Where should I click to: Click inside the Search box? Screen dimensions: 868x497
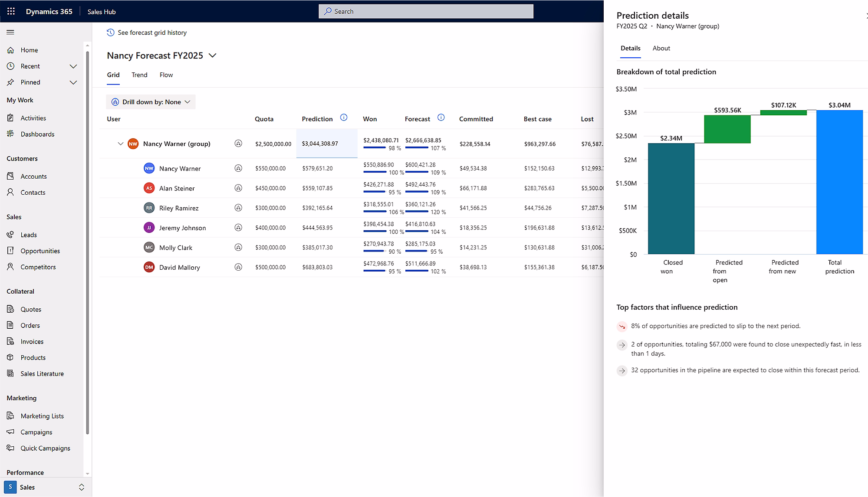[425, 11]
